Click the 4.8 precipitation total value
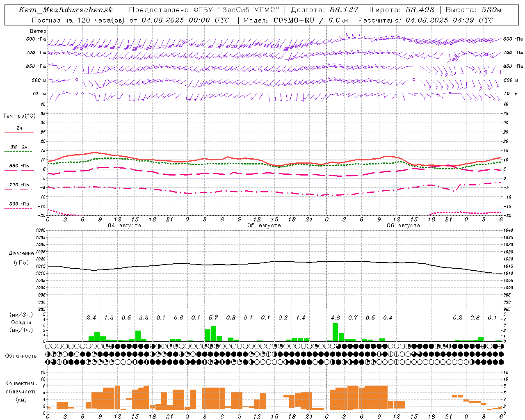525x420 pixels. point(336,317)
